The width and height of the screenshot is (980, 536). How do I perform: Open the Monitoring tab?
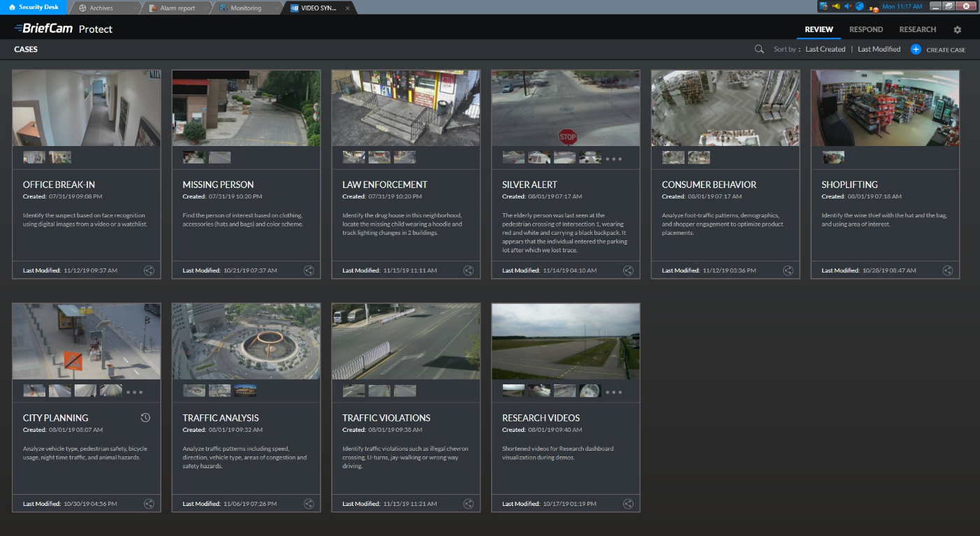244,8
